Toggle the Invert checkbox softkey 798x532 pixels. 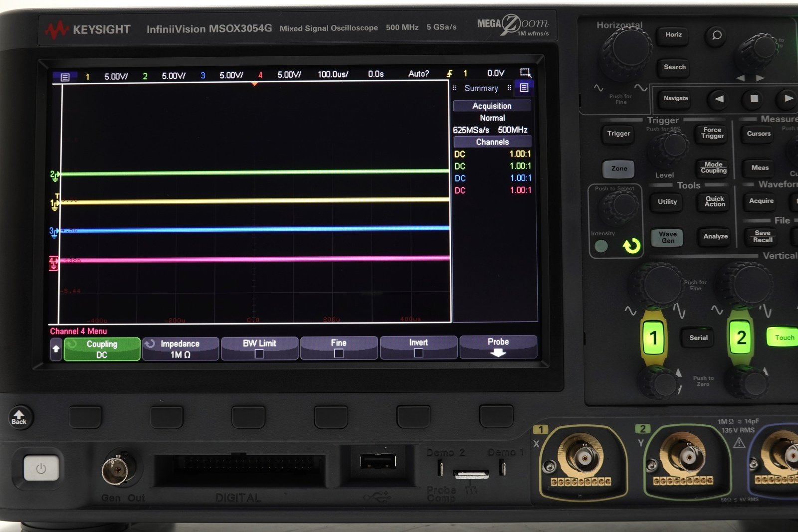pos(418,347)
